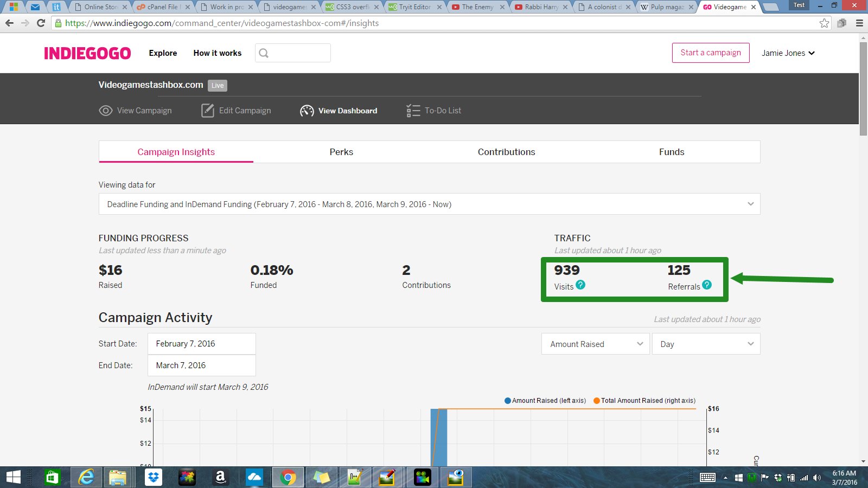
Task: Click the page vertical scrollbar thumb
Action: (863, 89)
